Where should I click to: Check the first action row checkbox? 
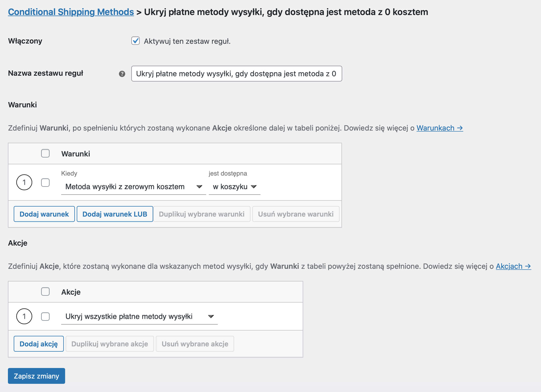coord(45,316)
